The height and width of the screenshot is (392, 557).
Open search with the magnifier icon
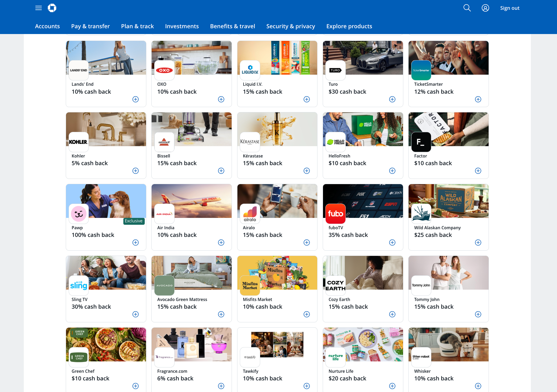(x=467, y=8)
